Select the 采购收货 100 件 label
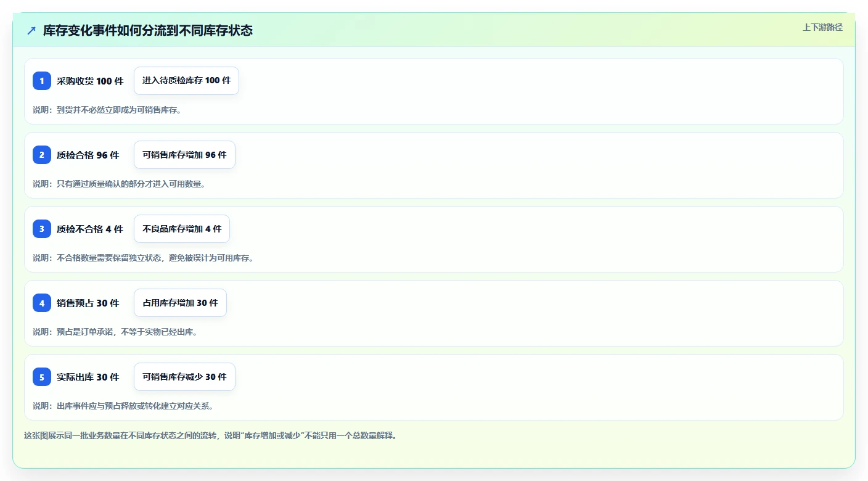 (x=90, y=81)
